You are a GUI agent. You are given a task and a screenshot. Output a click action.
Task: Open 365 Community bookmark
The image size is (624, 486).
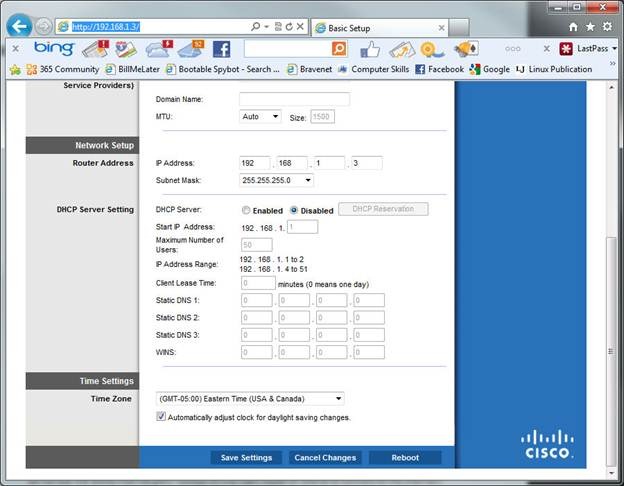coord(62,69)
